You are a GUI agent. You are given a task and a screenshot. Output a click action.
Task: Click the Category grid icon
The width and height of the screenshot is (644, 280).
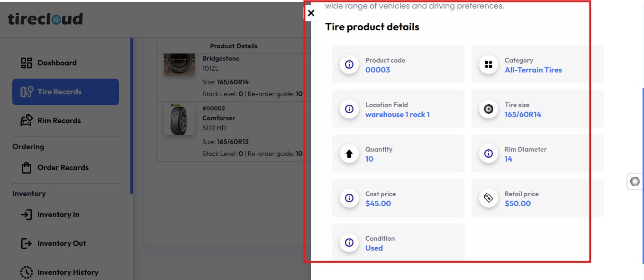[x=489, y=64]
